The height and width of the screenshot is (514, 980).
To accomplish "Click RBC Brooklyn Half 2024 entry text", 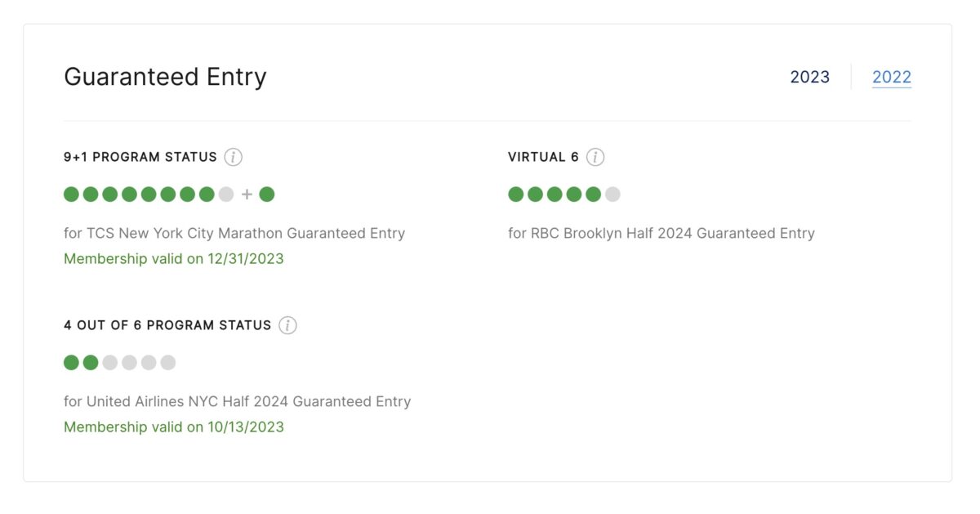I will tap(661, 234).
